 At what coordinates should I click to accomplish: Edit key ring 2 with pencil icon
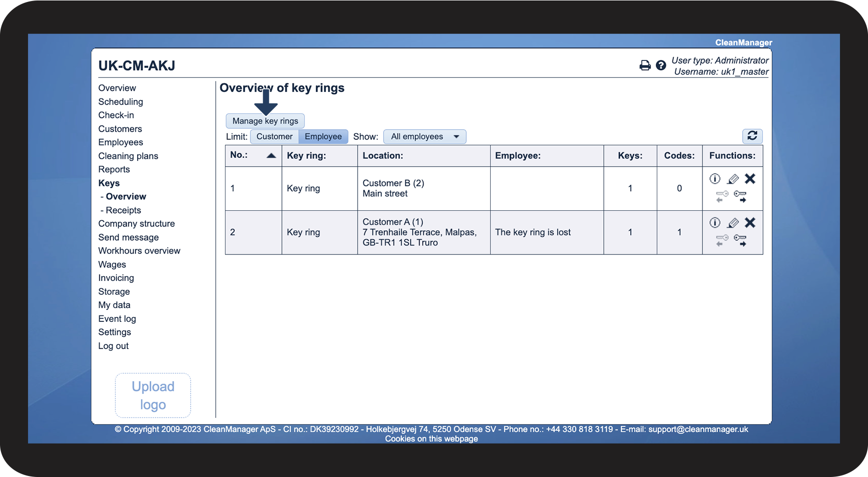pyautogui.click(x=732, y=223)
